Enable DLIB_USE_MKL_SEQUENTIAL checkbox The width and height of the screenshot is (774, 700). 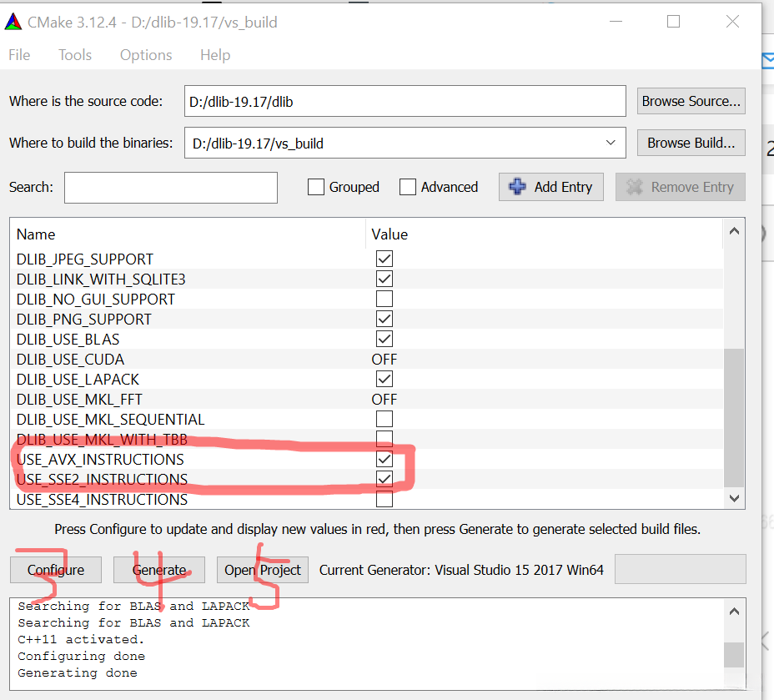click(384, 419)
